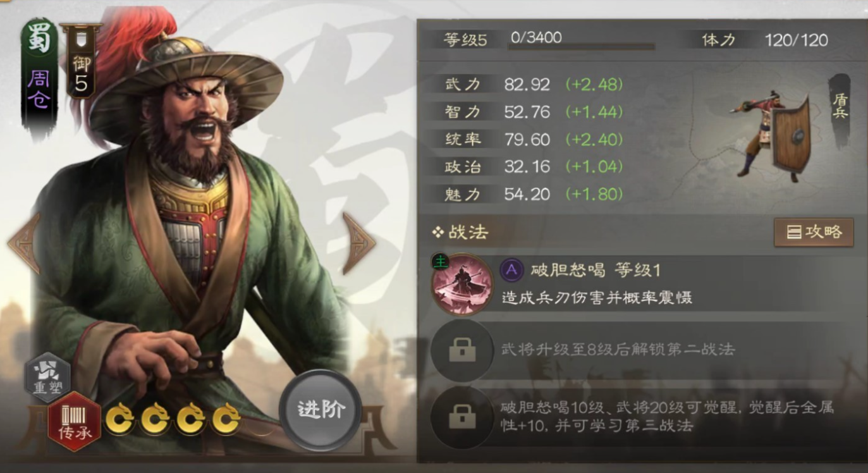Click the level experience progress bar
This screenshot has width=868, height=473.
[x=582, y=46]
